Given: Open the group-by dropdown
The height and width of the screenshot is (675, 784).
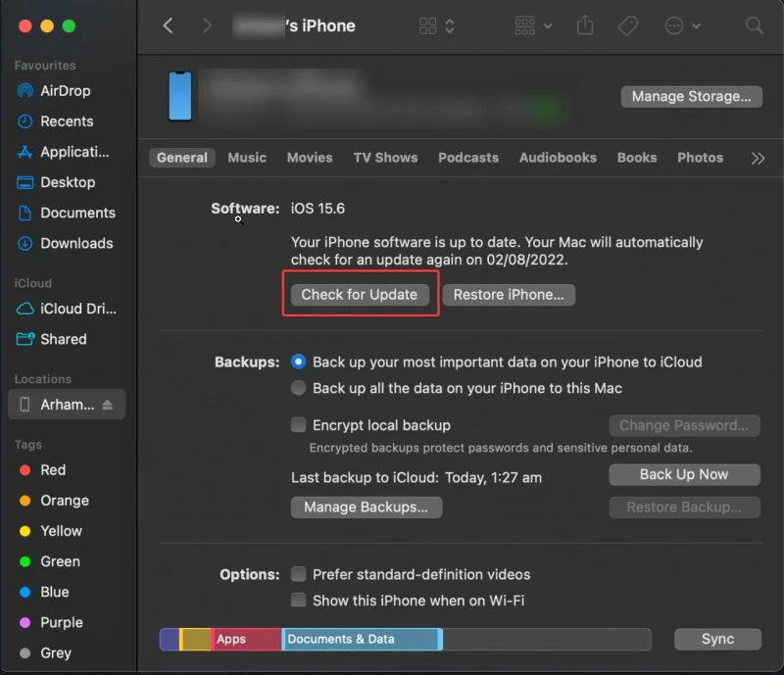Looking at the screenshot, I should [x=533, y=26].
